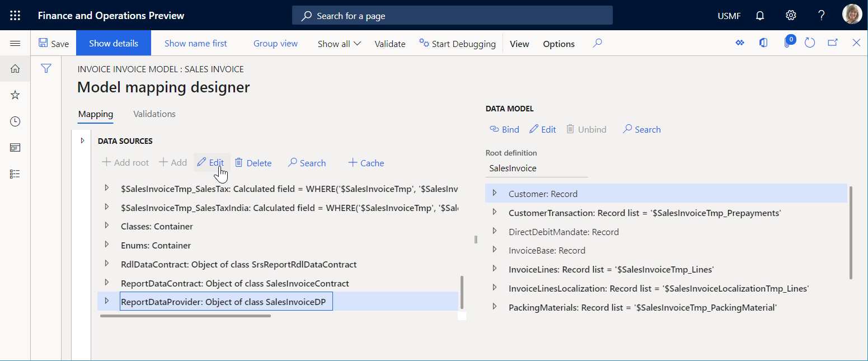Viewport: 868px width, 361px height.
Task: Expand the Customer: Record node
Action: pos(495,194)
